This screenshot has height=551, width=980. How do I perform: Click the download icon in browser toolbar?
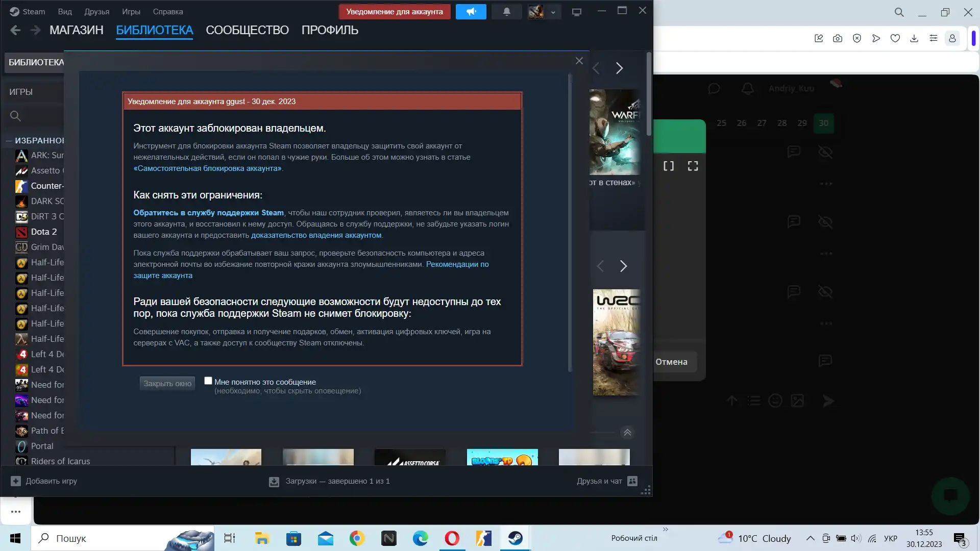[914, 38]
